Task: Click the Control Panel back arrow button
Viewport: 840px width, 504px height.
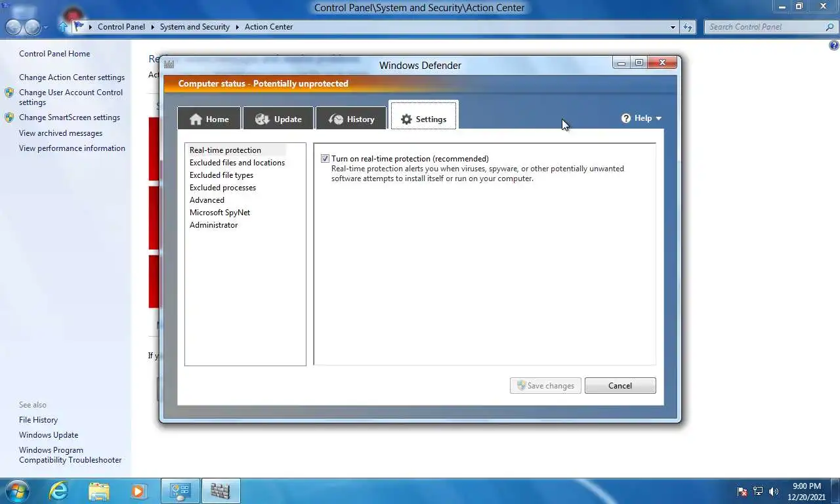Action: [13, 27]
